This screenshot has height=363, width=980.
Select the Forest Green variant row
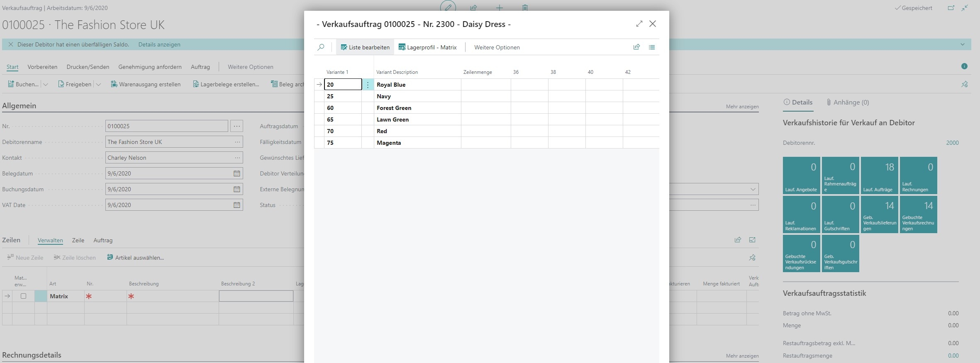[394, 108]
